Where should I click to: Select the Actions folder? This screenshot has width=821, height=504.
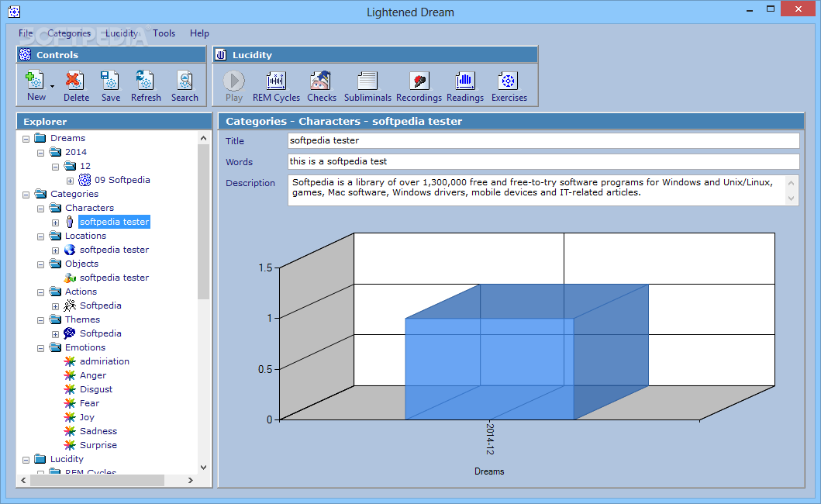[x=81, y=292]
